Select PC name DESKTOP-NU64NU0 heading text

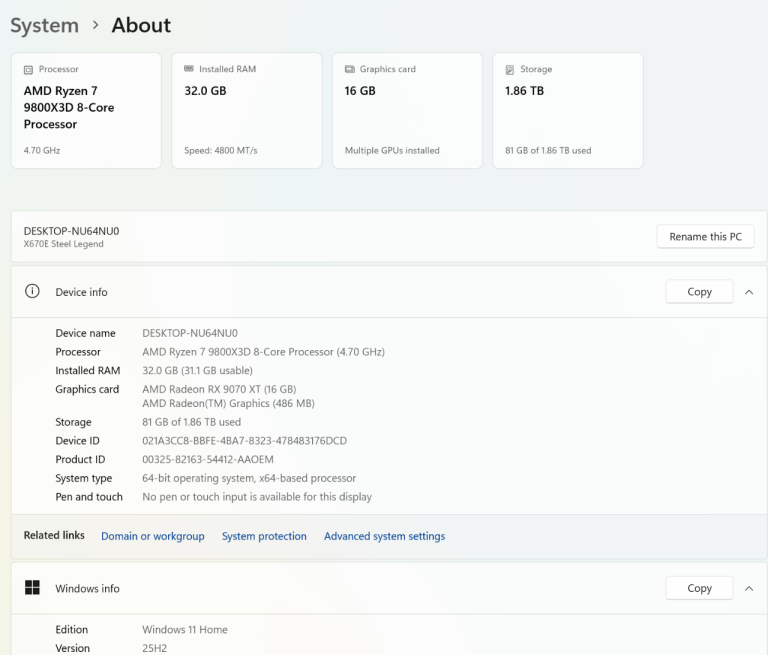72,231
